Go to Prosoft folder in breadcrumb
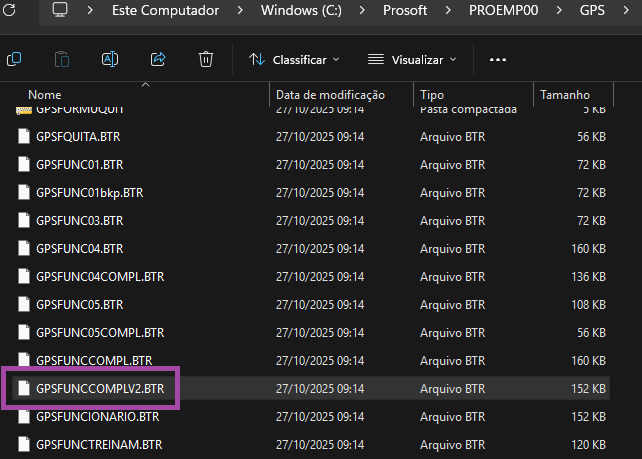The image size is (642, 459). pyautogui.click(x=405, y=10)
